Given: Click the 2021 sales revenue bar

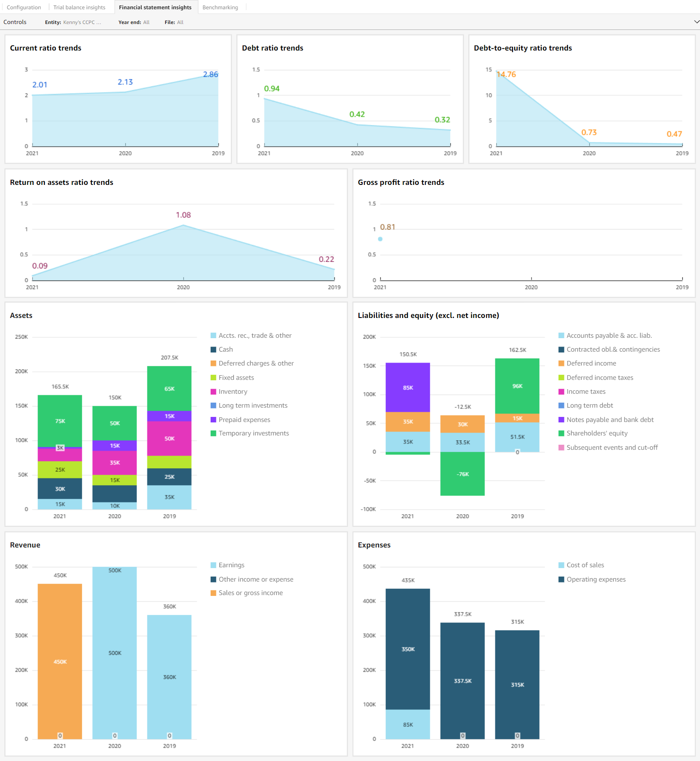Looking at the screenshot, I should [60, 661].
